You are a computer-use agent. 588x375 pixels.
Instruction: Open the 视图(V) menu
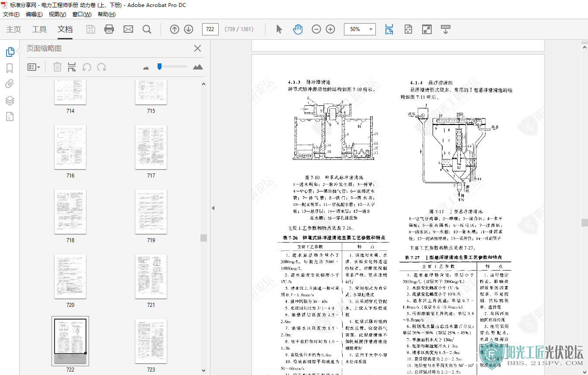[57, 14]
